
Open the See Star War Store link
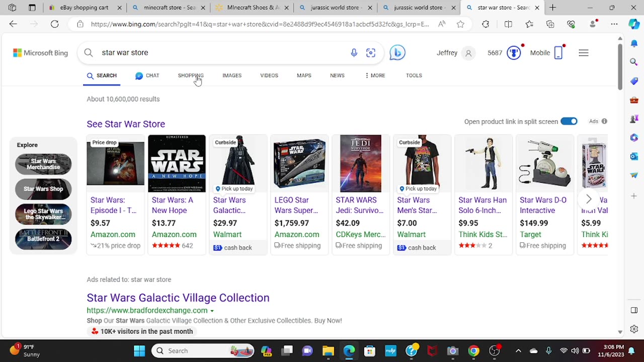pyautogui.click(x=126, y=124)
